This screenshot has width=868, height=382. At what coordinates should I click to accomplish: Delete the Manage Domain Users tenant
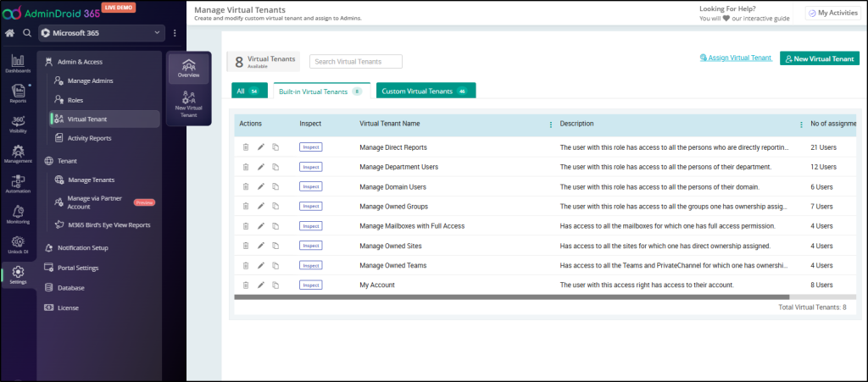pyautogui.click(x=245, y=186)
